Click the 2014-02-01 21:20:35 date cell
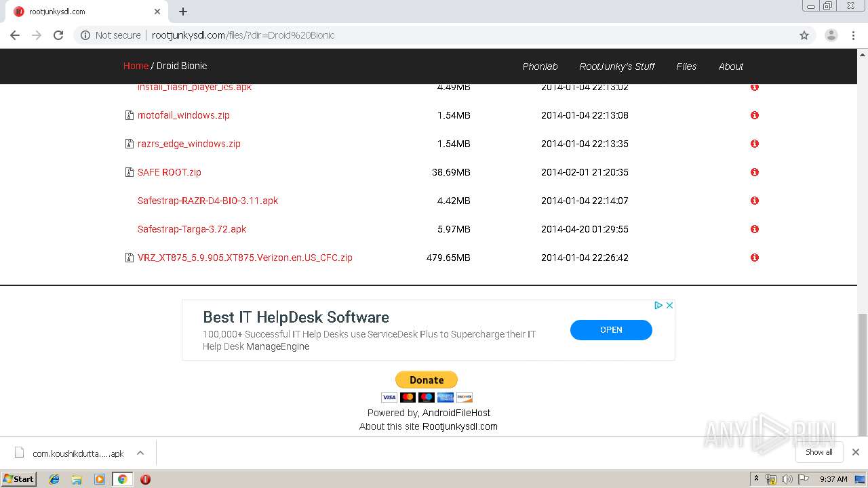The height and width of the screenshot is (488, 868). point(585,172)
